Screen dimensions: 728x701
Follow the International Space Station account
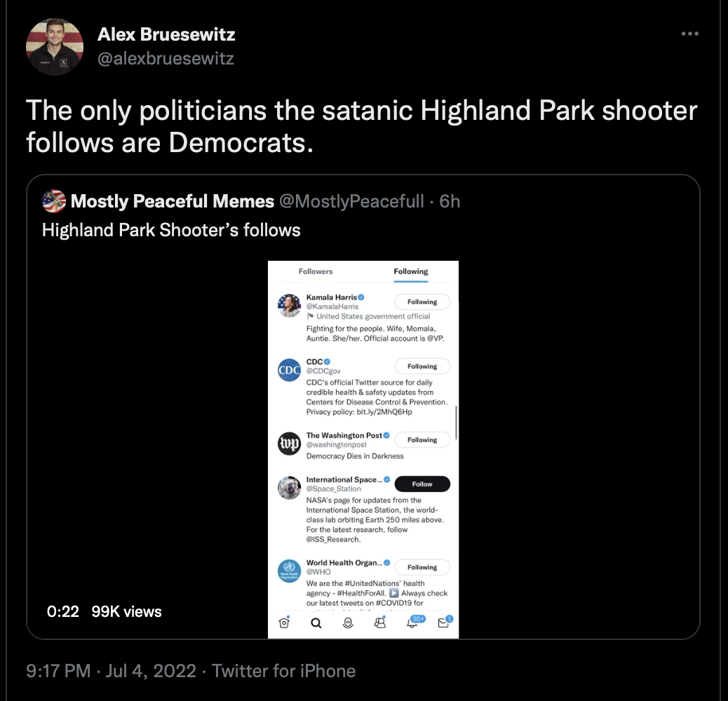click(422, 484)
